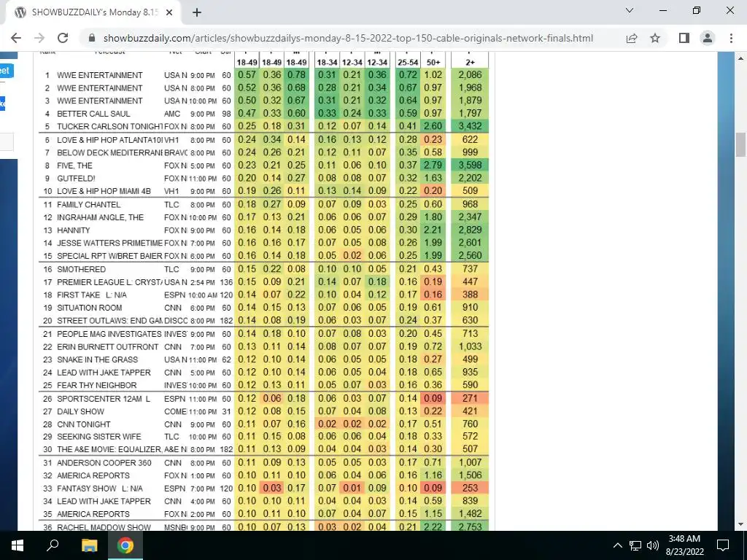Screen dimensions: 747x560
Task: Open Windows taskbar search
Action: point(53,545)
